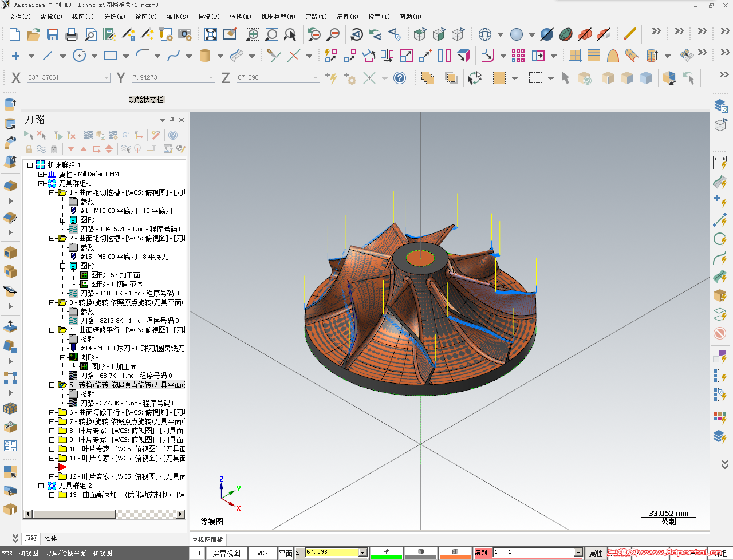Toggle toolpath display wave icon
The image size is (733, 560).
click(x=41, y=149)
